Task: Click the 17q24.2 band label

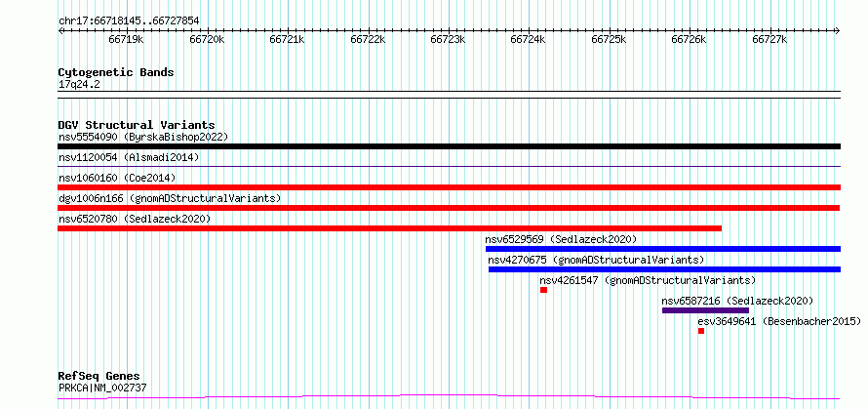Action: pos(79,85)
